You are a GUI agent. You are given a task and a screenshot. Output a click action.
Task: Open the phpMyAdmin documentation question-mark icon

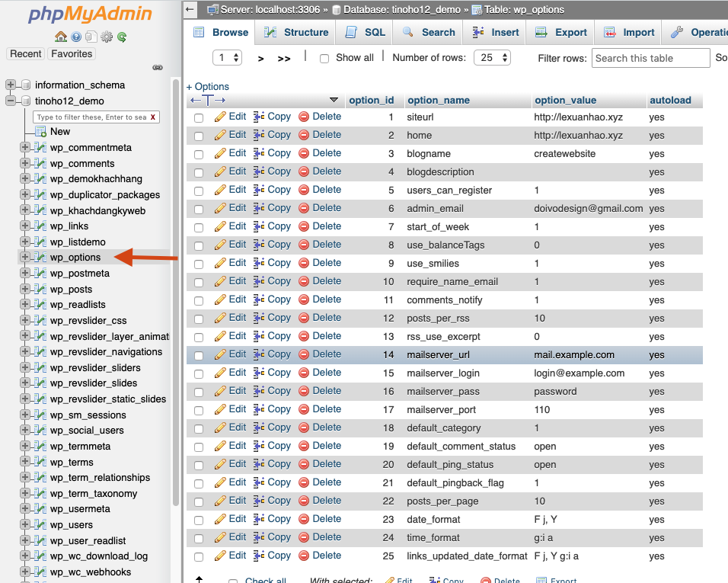pos(76,37)
